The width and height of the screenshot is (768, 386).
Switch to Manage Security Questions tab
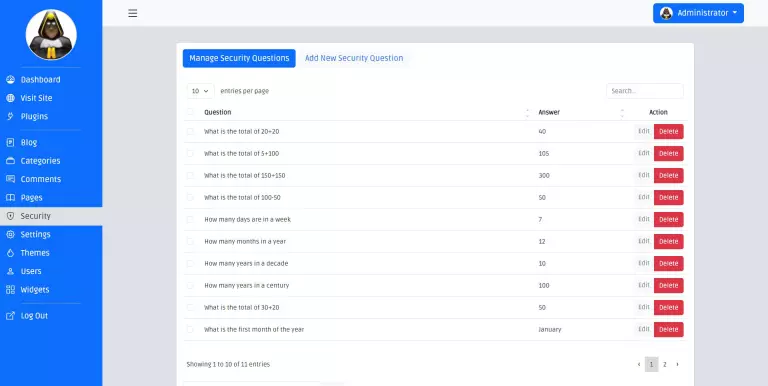click(239, 58)
